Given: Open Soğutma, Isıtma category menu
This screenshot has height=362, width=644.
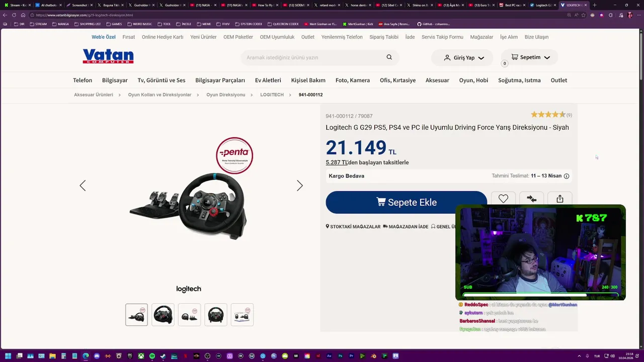Looking at the screenshot, I should pos(519,80).
